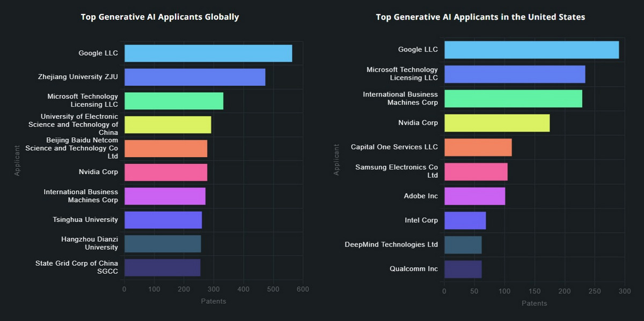This screenshot has width=644, height=321.
Task: Click the Google LLC bar in the global chart
Action: point(208,54)
